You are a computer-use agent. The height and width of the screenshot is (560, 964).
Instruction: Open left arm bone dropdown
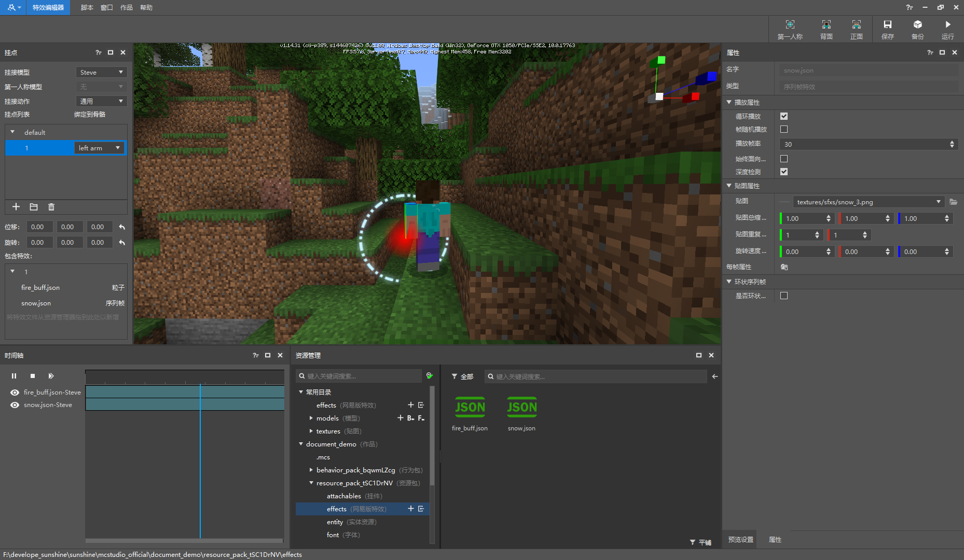[x=99, y=148]
